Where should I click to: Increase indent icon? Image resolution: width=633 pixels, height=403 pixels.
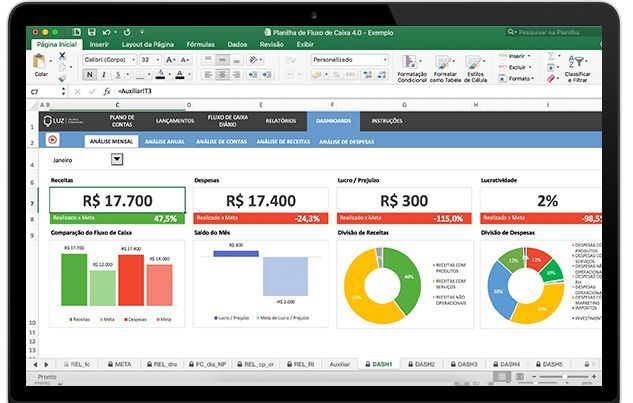(x=267, y=75)
